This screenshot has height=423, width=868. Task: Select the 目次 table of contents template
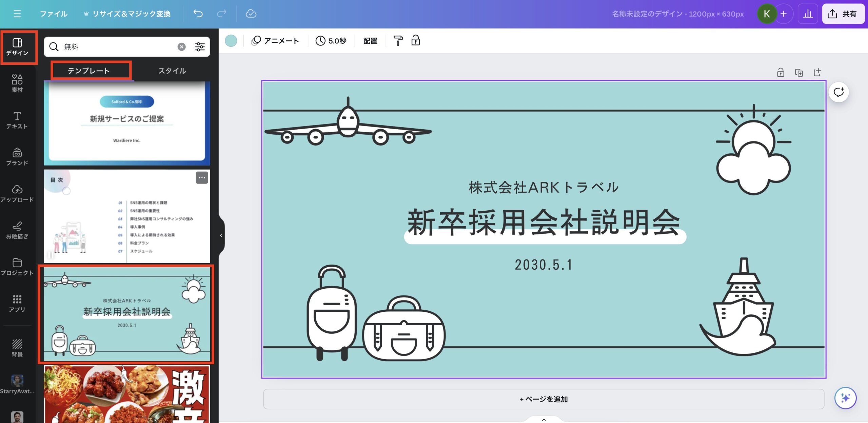(127, 216)
